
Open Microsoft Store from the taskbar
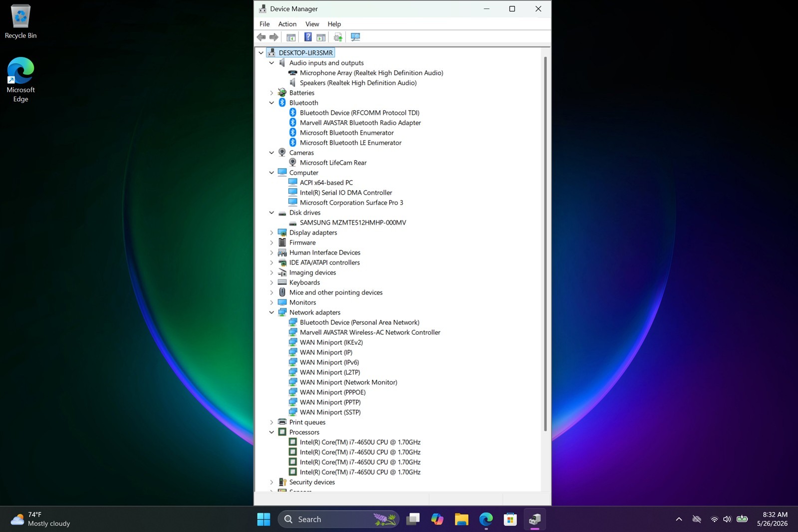[x=510, y=520]
